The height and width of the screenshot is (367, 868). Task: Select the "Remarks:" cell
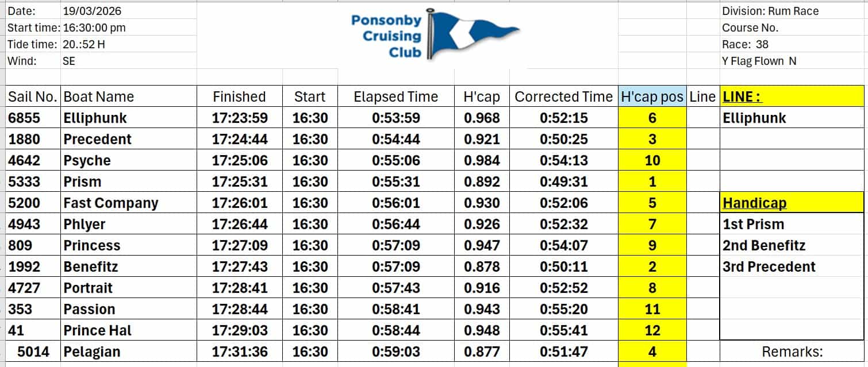click(792, 351)
